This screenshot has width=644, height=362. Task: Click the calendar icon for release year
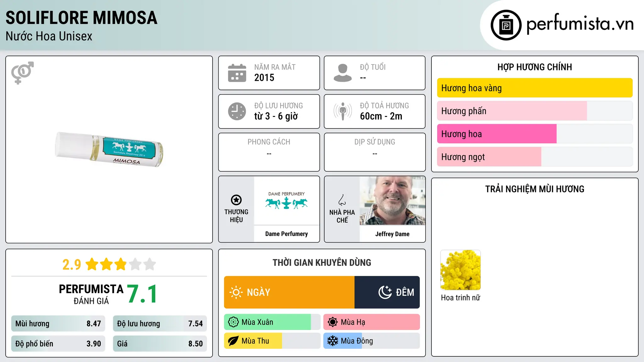coord(237,73)
